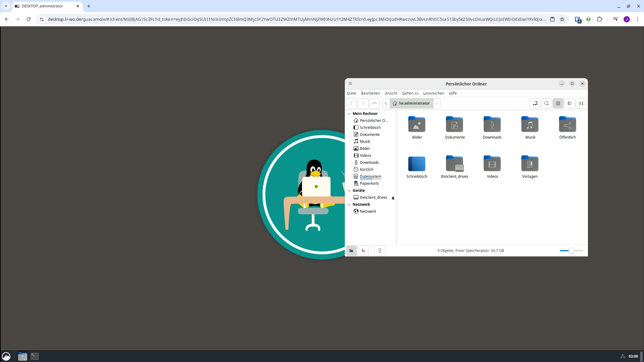Open browser extensions puzzle icon
The width and height of the screenshot is (644, 362).
(599, 19)
